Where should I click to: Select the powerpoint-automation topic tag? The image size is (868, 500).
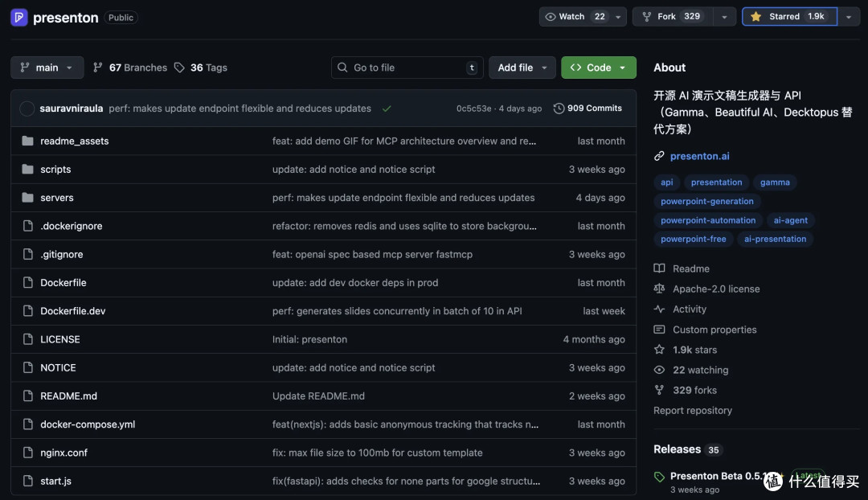pyautogui.click(x=708, y=220)
